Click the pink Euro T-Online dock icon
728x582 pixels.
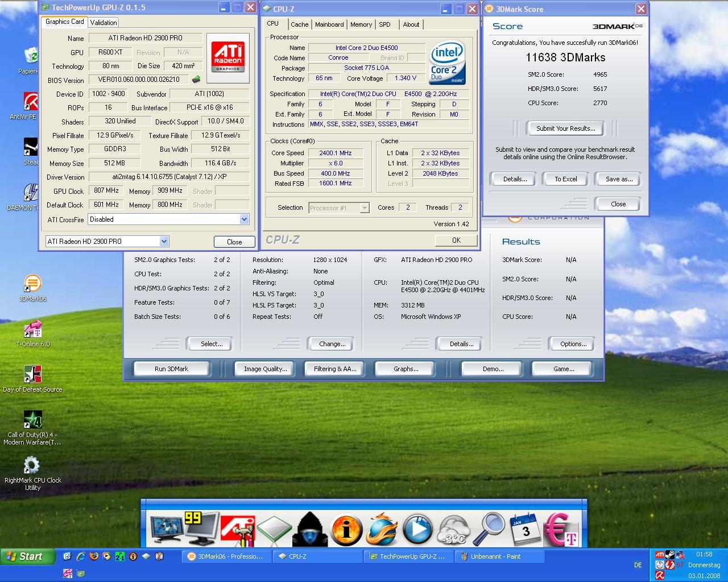coord(561,529)
